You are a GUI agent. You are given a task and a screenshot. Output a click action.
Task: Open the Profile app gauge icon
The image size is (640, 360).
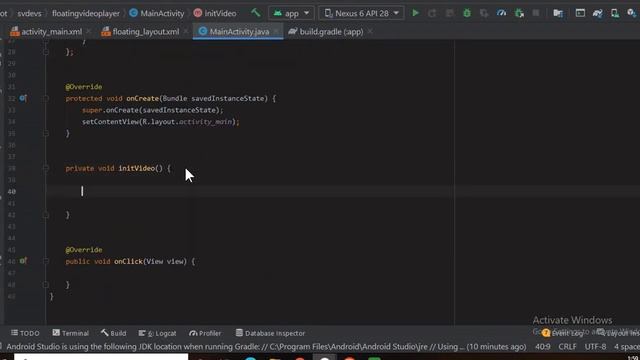coord(501,13)
